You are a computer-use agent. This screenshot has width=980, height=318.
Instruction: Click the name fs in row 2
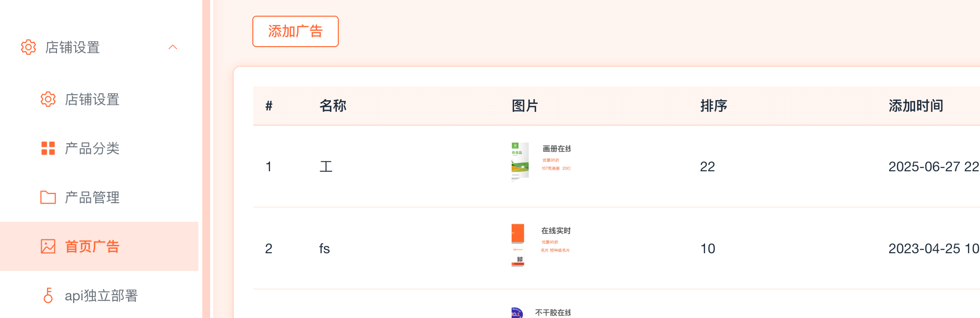[324, 249]
